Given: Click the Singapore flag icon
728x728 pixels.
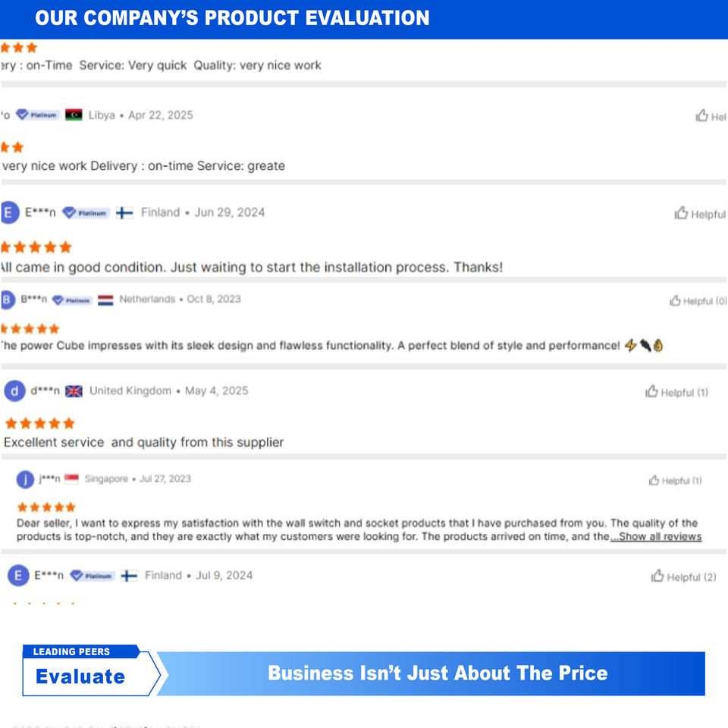Looking at the screenshot, I should (x=72, y=479).
